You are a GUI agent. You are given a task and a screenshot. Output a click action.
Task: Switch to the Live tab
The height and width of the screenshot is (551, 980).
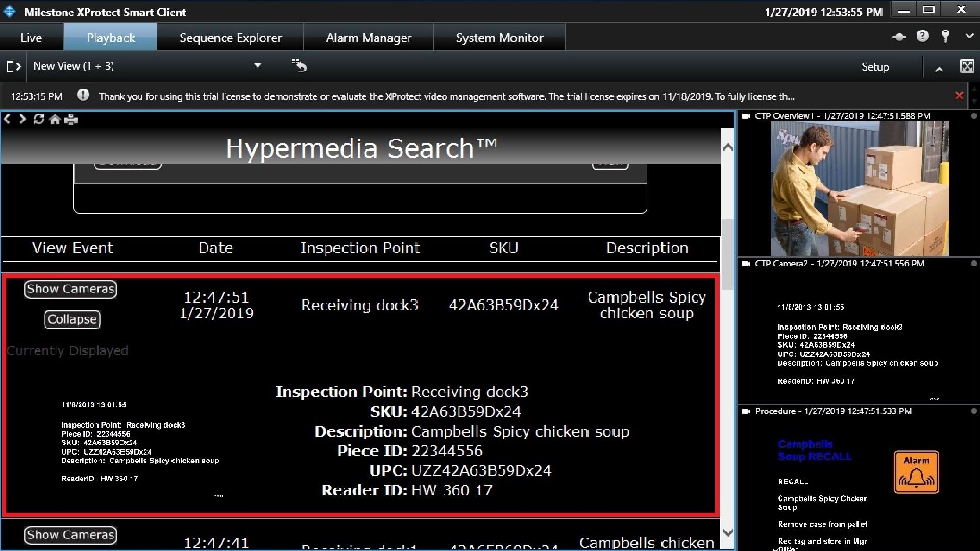[31, 38]
